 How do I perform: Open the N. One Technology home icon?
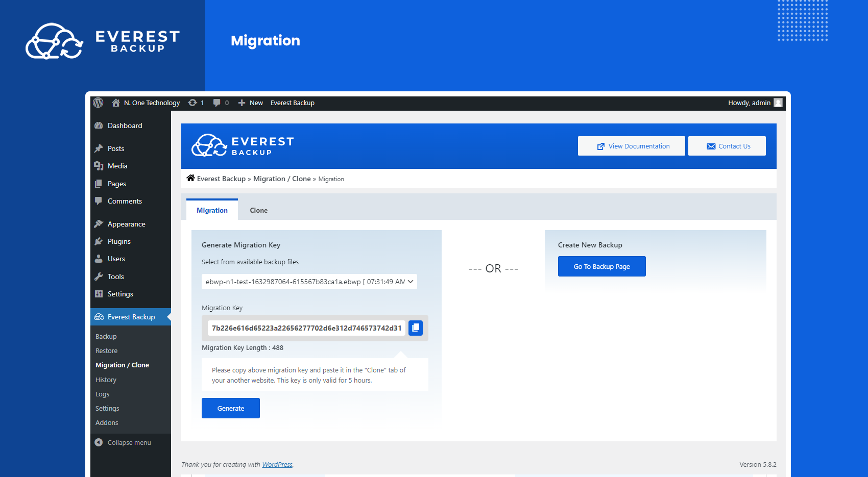tap(116, 103)
